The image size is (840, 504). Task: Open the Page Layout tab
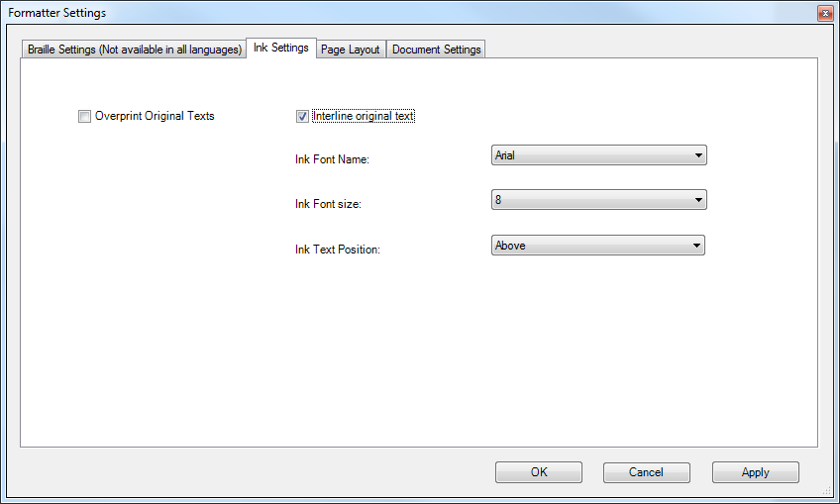tap(351, 50)
